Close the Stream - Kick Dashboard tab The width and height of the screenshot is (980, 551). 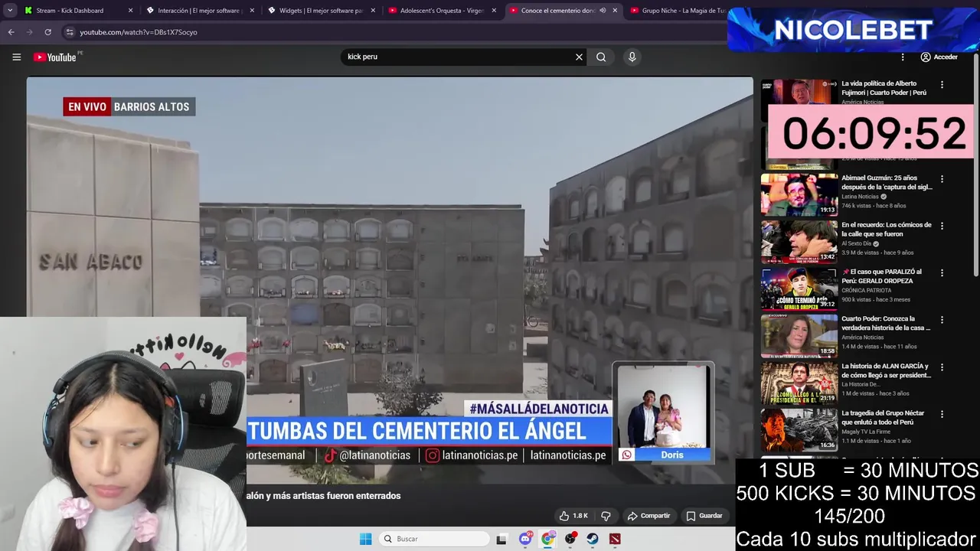tap(131, 11)
